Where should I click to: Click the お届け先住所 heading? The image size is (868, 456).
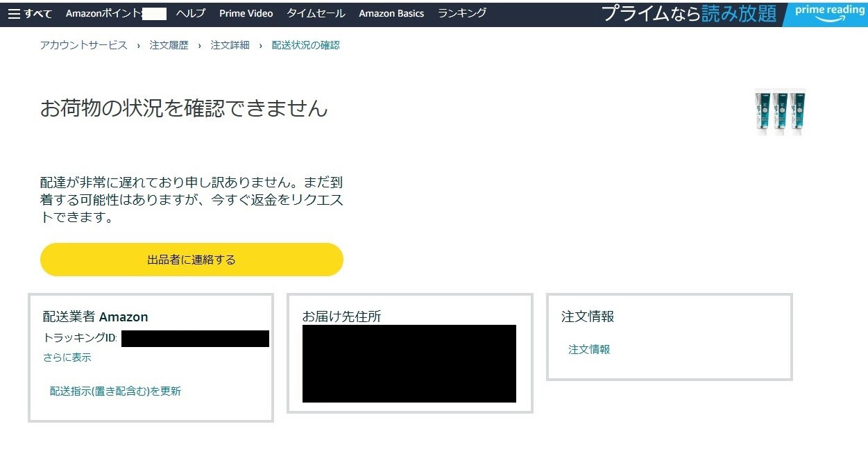coord(341,316)
